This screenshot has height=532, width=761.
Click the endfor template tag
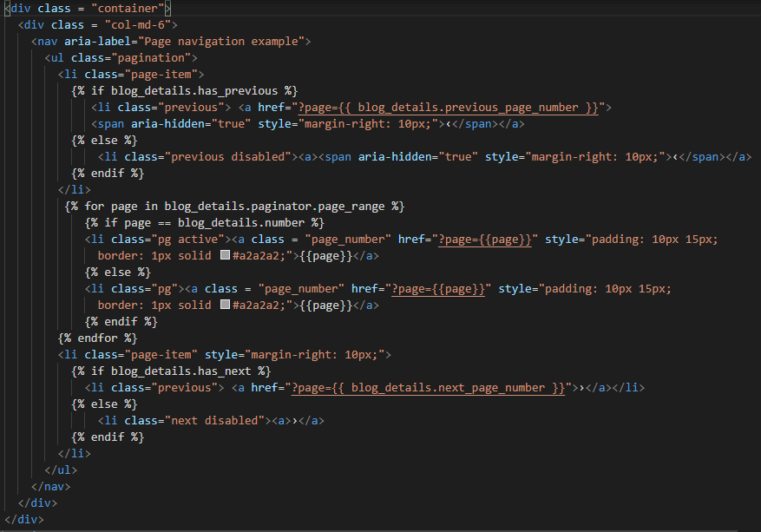(x=97, y=338)
